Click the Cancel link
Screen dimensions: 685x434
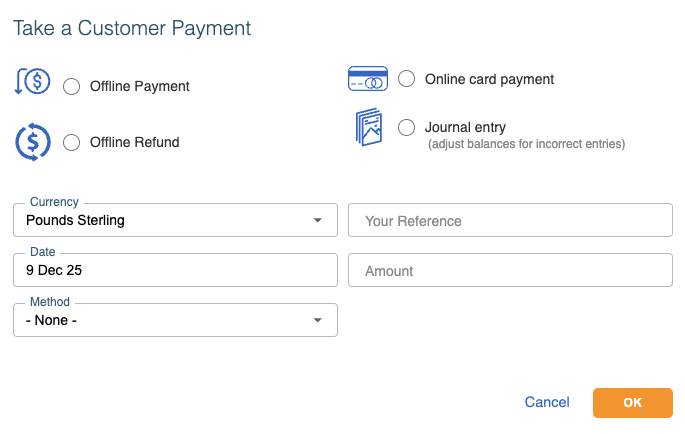pos(547,402)
